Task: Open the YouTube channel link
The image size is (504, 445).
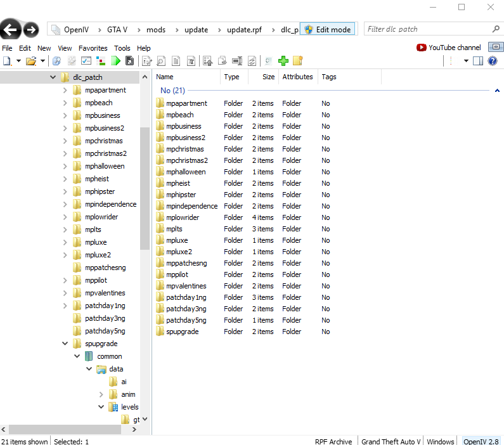Action: (449, 48)
